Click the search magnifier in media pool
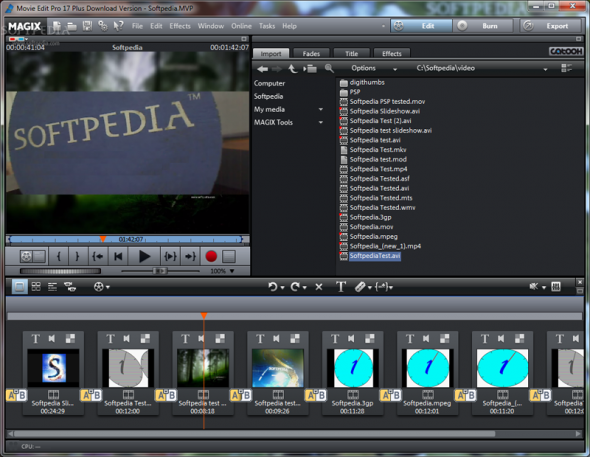The image size is (590, 457). point(329,68)
